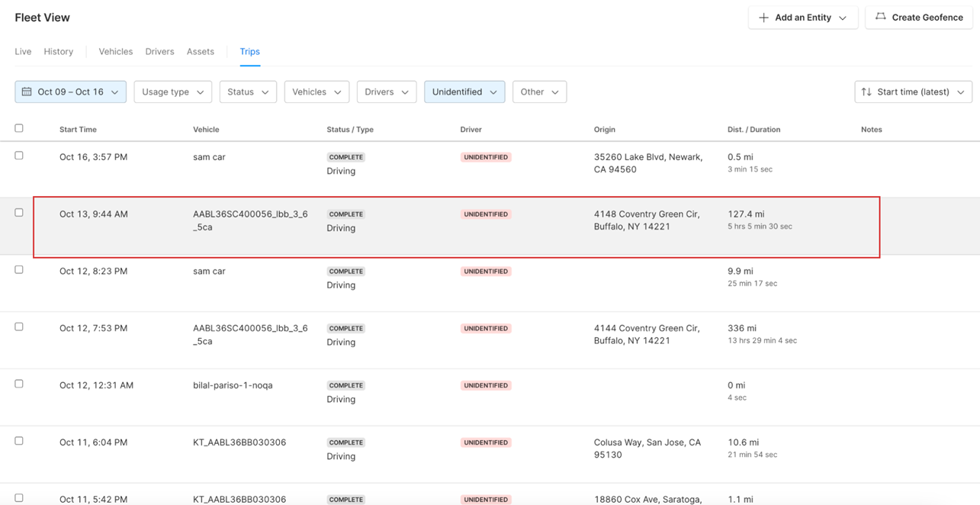
Task: Toggle the select-all trips checkbox
Action: 19,128
